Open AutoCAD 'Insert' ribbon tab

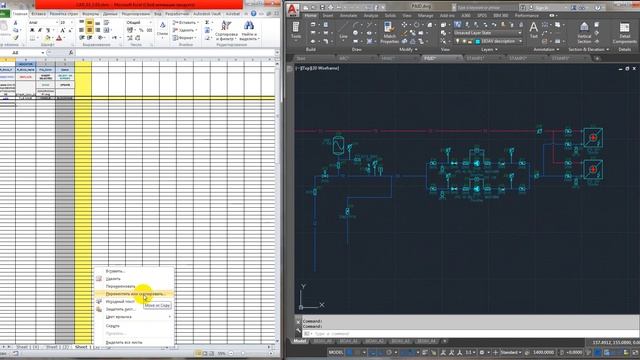[x=328, y=16]
